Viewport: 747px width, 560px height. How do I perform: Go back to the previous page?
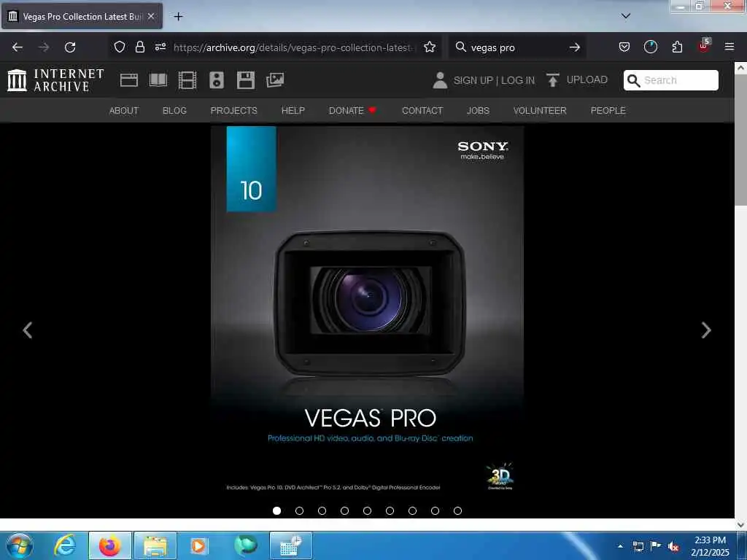point(18,47)
